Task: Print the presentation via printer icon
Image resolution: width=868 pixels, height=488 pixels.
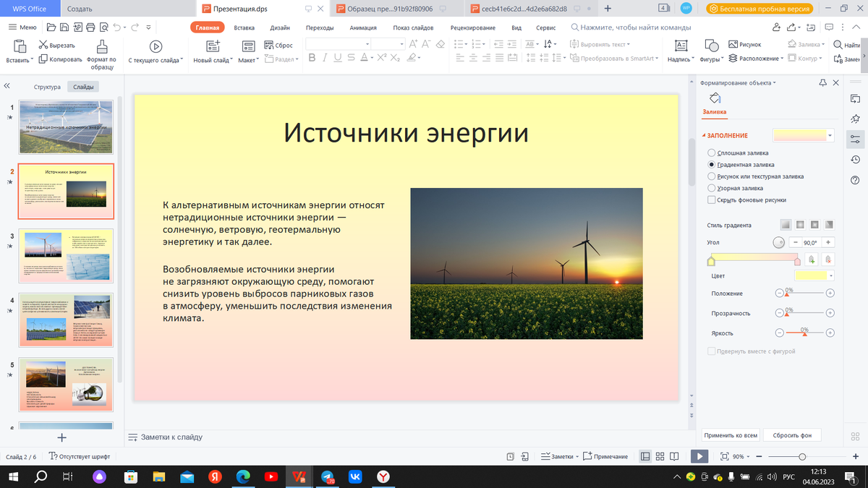Action: (90, 27)
